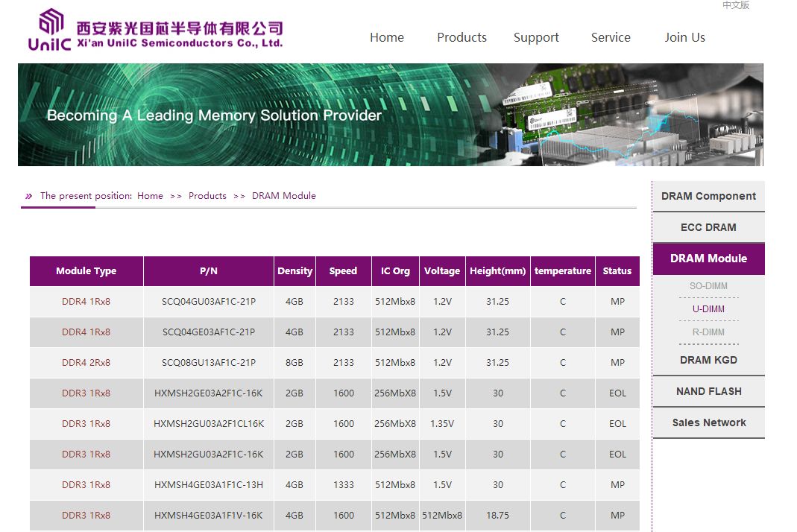Click the UniIC company logo

coord(155,31)
